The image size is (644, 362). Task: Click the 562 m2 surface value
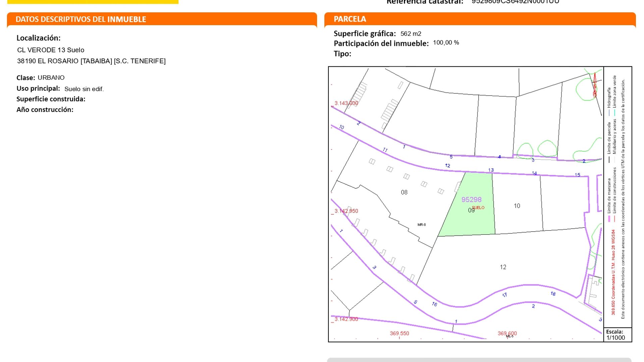pos(411,34)
